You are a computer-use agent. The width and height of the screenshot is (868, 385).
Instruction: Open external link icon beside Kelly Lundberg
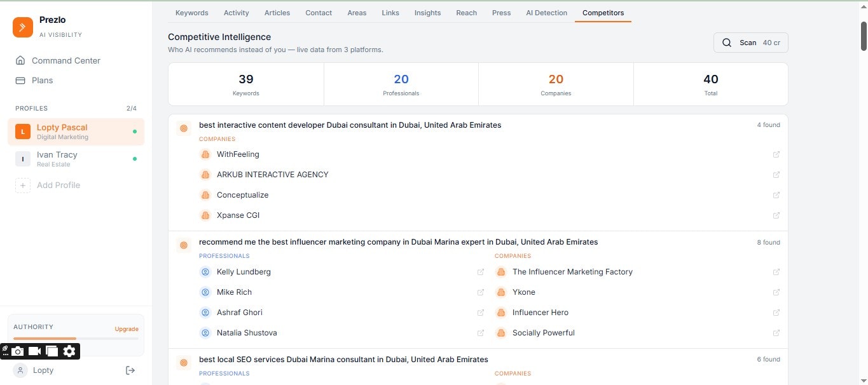coord(481,272)
